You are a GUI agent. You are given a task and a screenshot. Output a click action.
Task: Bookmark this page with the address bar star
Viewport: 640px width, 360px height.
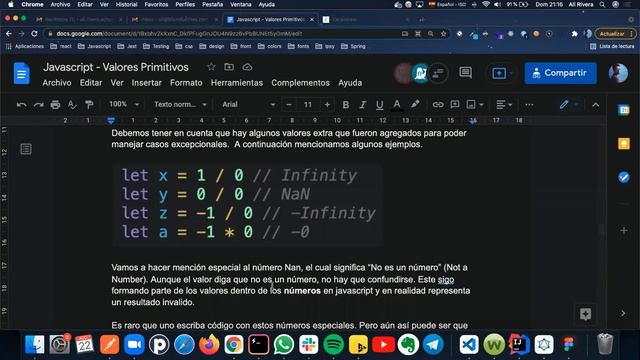pos(443,34)
